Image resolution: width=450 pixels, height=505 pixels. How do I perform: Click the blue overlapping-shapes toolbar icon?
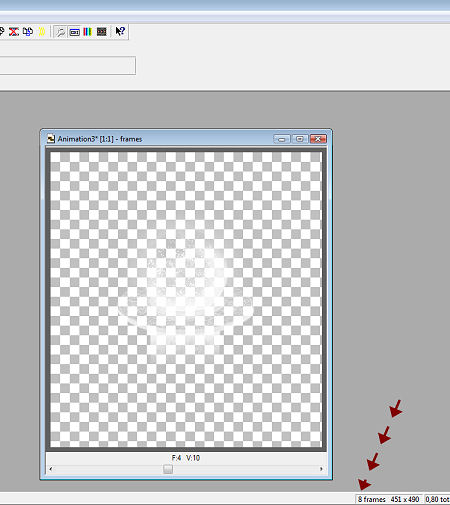(28, 32)
